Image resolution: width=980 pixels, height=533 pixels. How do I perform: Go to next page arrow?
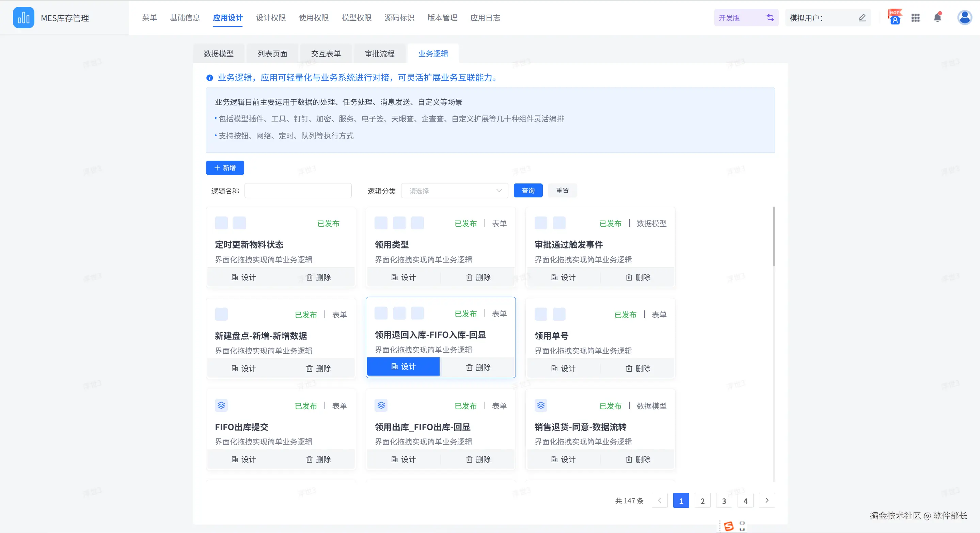coord(766,500)
